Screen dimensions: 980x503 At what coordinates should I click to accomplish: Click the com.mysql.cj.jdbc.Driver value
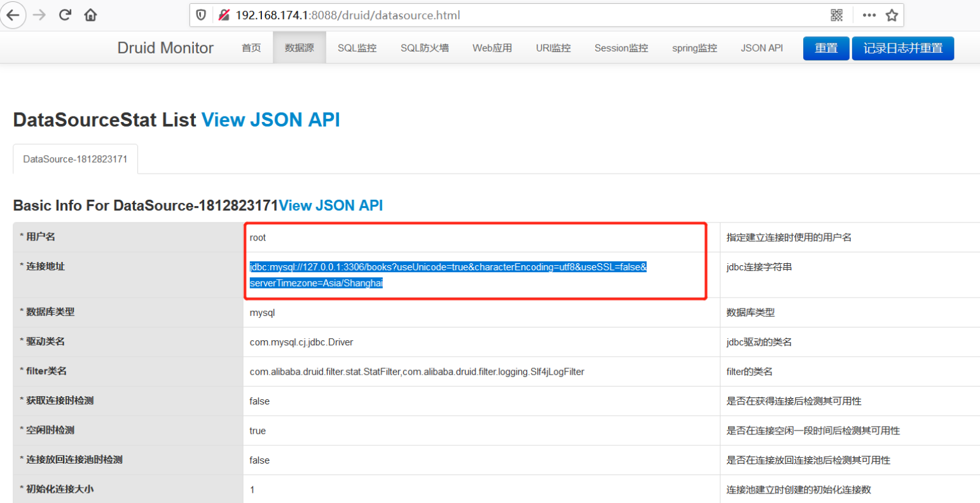tap(301, 342)
